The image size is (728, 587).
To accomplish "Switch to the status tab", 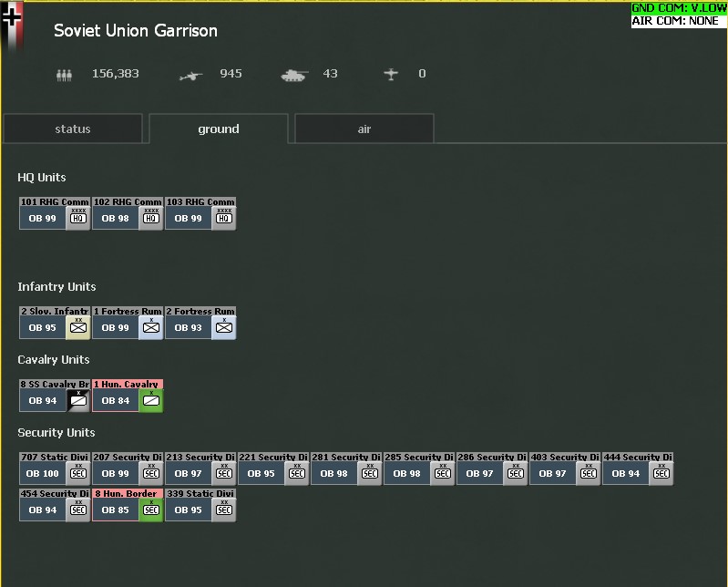I will pos(73,129).
